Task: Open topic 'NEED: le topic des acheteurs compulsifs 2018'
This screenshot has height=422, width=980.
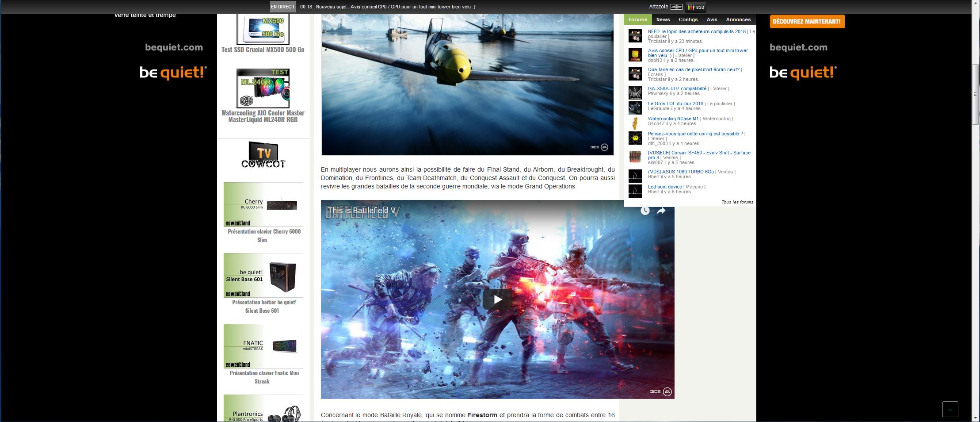Action: (x=697, y=31)
